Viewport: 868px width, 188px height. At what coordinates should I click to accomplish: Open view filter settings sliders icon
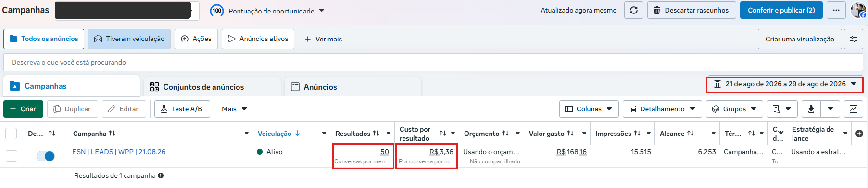click(854, 39)
